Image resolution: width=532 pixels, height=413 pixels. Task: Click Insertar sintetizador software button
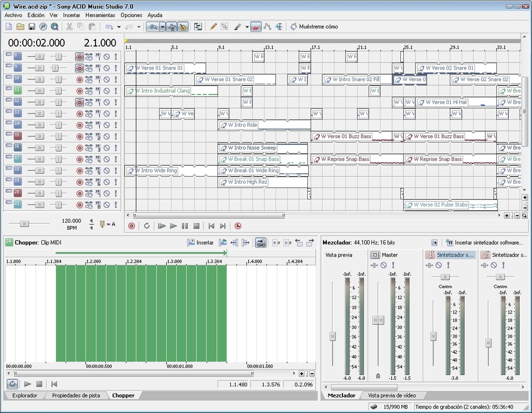(x=484, y=243)
